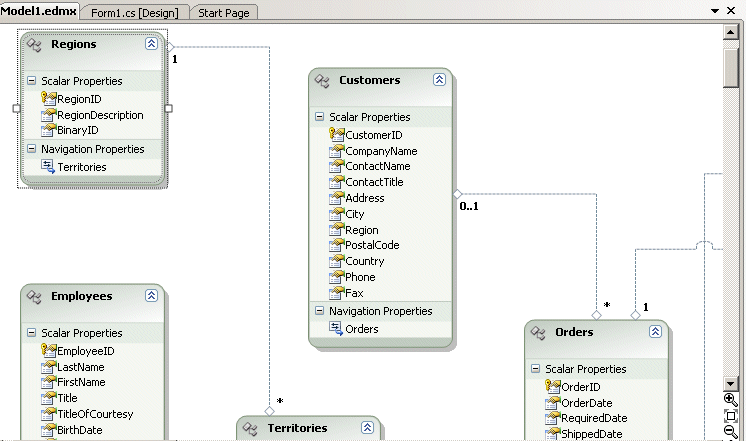Click the Territories entity type icon
The image size is (746, 441).
250,428
